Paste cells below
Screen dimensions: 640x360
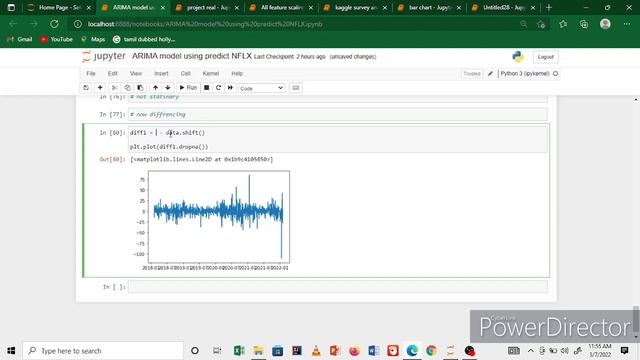[140, 88]
